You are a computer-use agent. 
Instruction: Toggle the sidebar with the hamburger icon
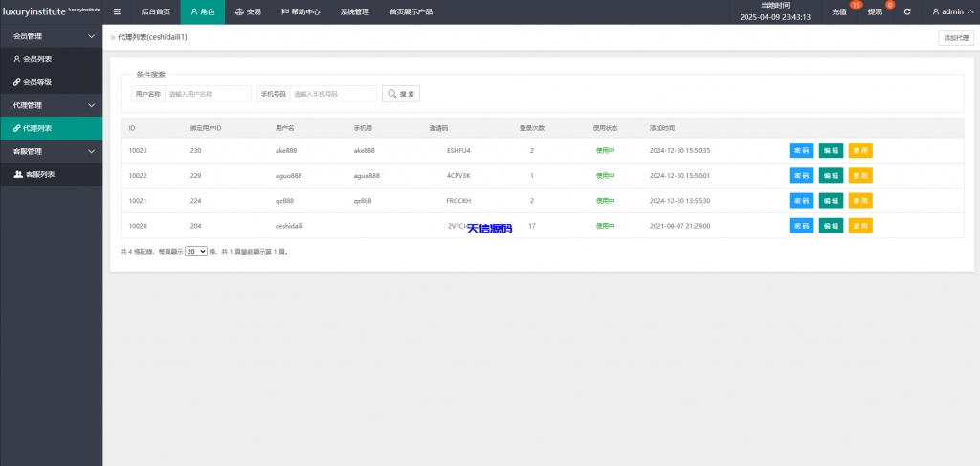click(x=117, y=11)
